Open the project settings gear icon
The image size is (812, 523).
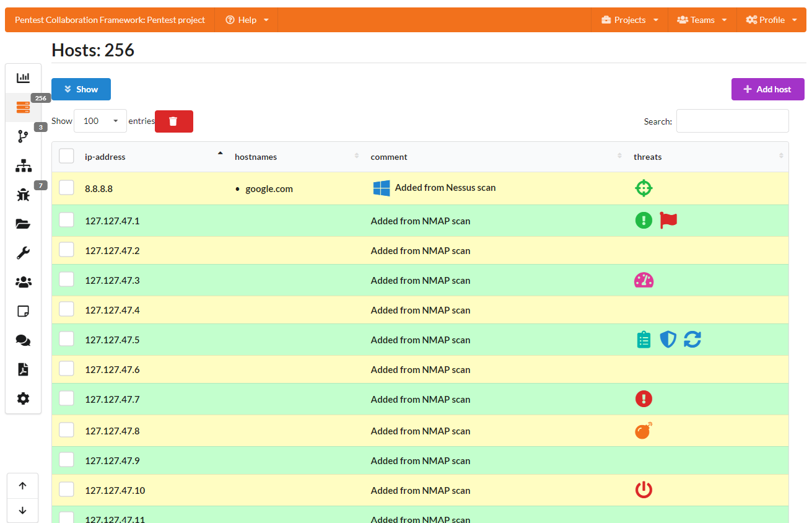[x=23, y=398]
